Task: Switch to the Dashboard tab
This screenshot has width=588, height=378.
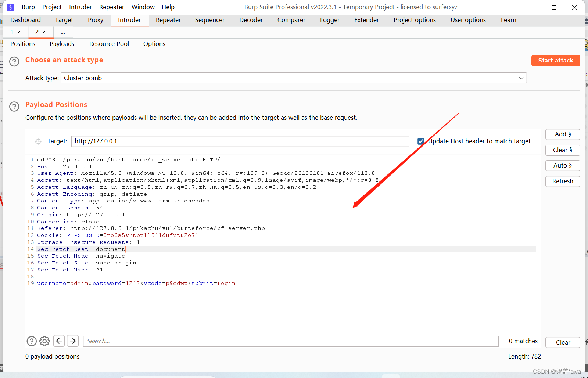Action: point(26,20)
